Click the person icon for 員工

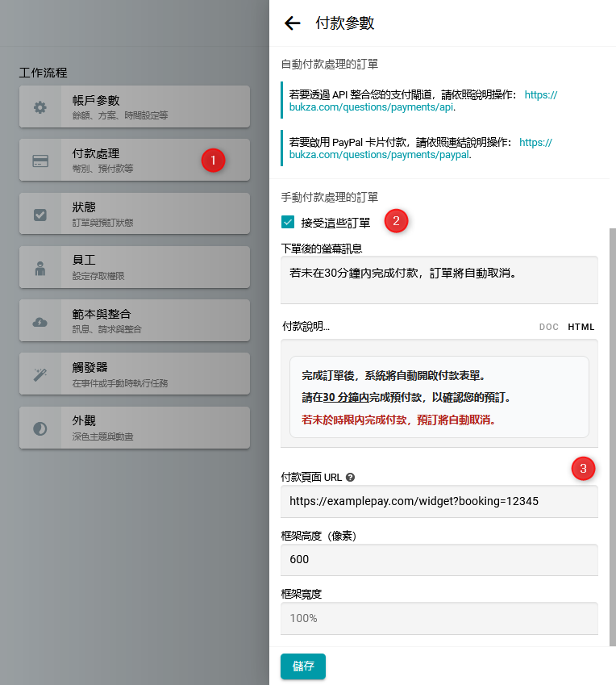click(x=40, y=268)
